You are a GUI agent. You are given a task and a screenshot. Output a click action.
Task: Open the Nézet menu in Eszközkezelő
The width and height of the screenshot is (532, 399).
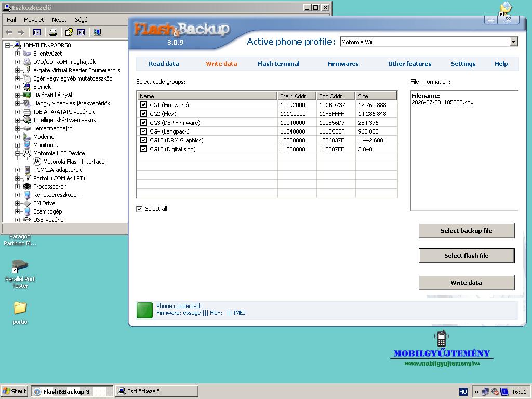tap(59, 20)
